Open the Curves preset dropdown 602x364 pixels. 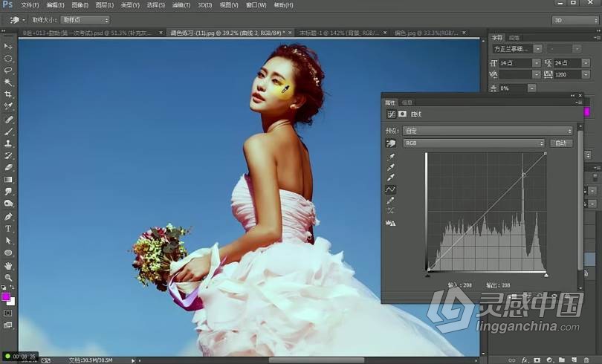click(488, 131)
